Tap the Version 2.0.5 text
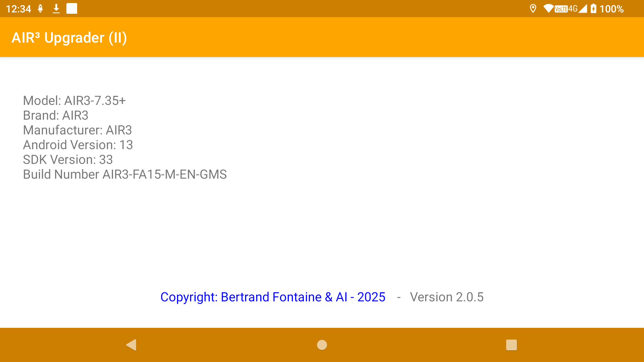 point(446,297)
